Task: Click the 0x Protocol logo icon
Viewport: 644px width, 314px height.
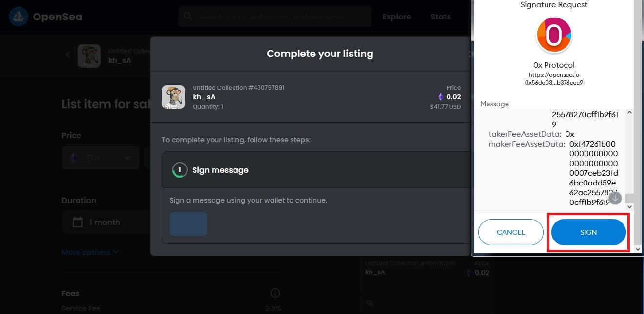Action: 554,35
